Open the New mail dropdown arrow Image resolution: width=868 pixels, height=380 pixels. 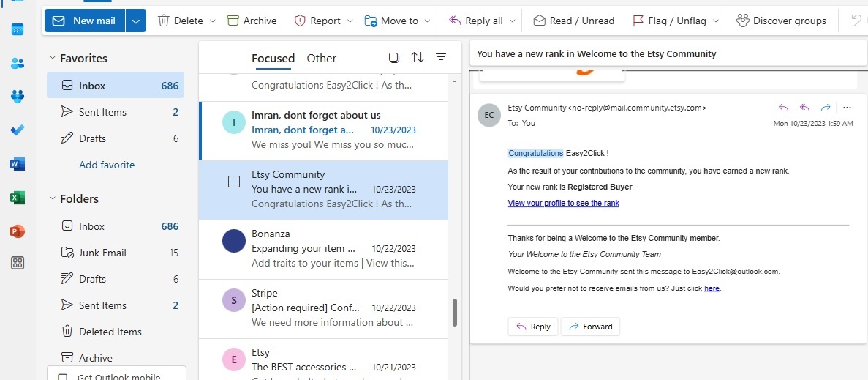(136, 21)
